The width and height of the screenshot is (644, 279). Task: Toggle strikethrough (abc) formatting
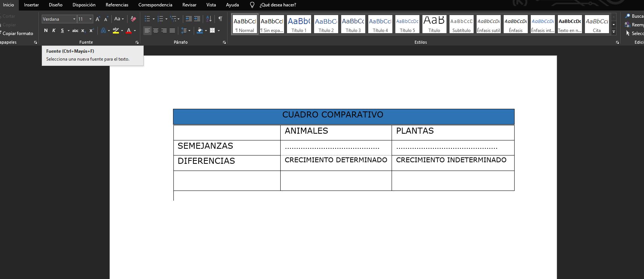coord(75,30)
